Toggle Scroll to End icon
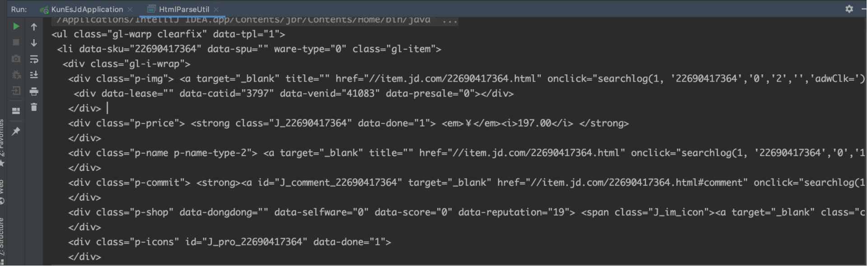Image resolution: width=868 pixels, height=266 pixels. coord(34,75)
